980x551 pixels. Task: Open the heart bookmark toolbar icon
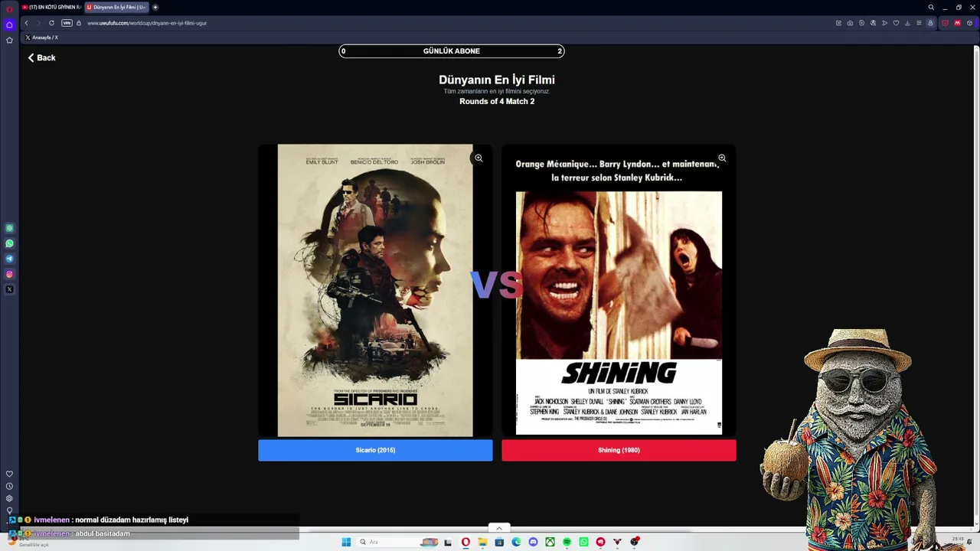(x=896, y=23)
